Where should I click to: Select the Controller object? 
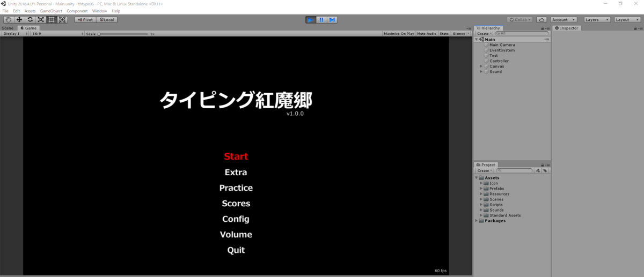pyautogui.click(x=499, y=61)
